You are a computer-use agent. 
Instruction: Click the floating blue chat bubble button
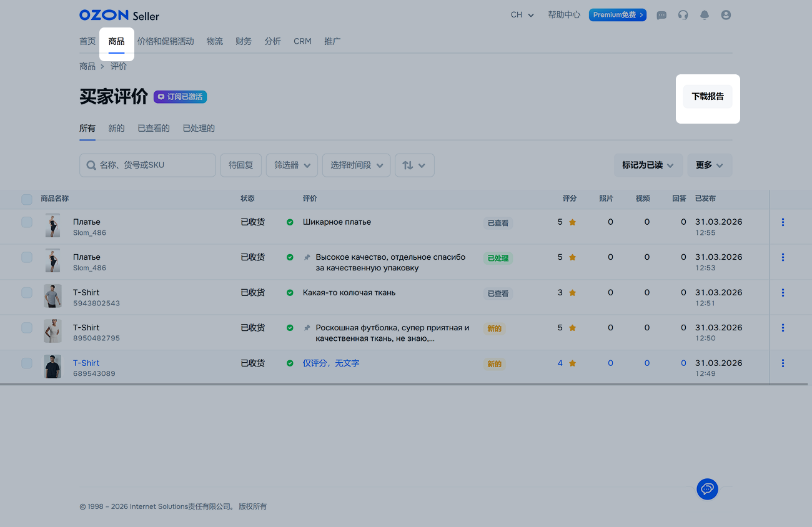[707, 489]
